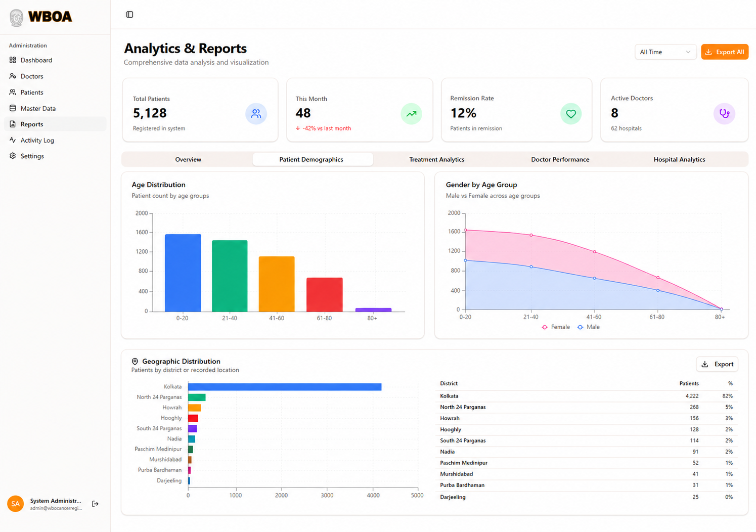Image resolution: width=756 pixels, height=532 pixels.
Task: Click the purple 80+ age bar
Action: pos(373,309)
